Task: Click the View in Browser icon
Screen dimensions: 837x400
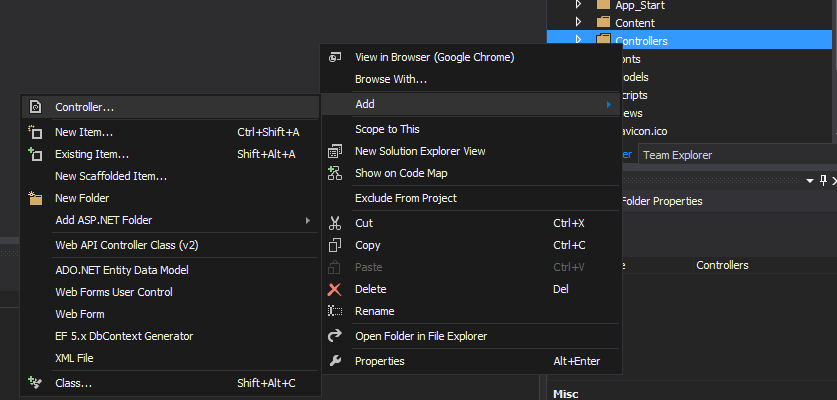Action: click(335, 57)
